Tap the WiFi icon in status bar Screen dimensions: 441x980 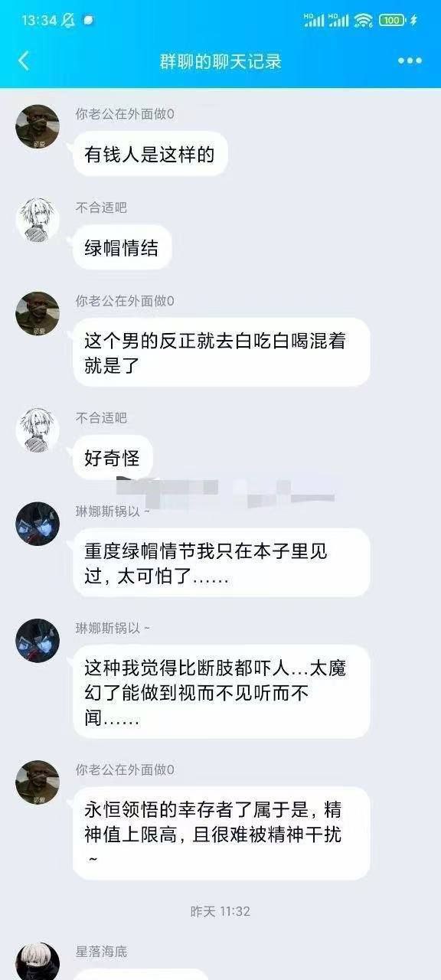click(364, 20)
